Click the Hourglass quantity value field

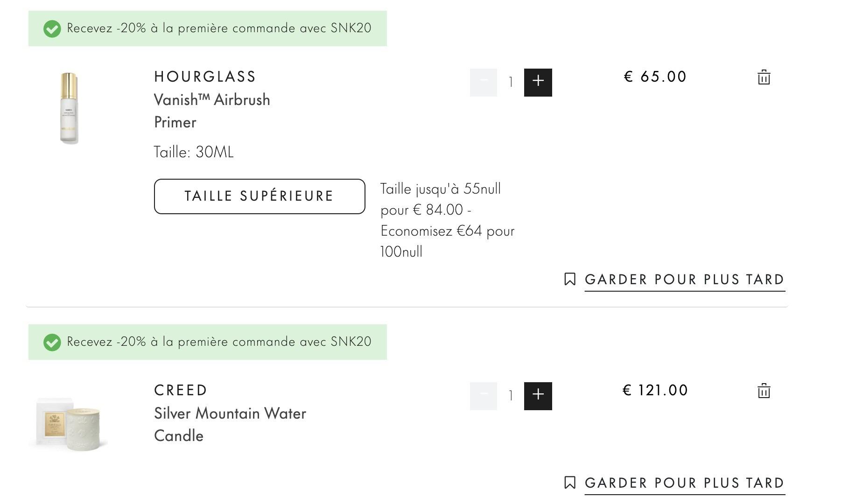point(511,83)
